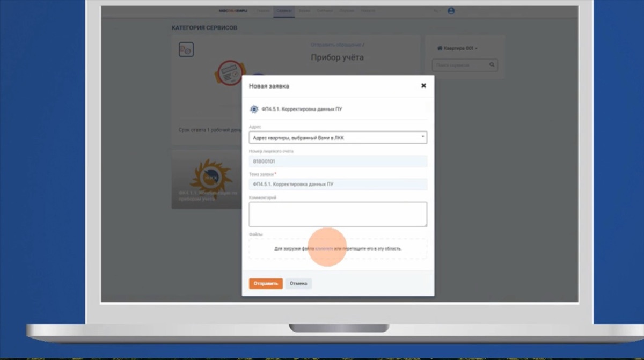
Task: Click the Тема заявки field
Action: 338,185
